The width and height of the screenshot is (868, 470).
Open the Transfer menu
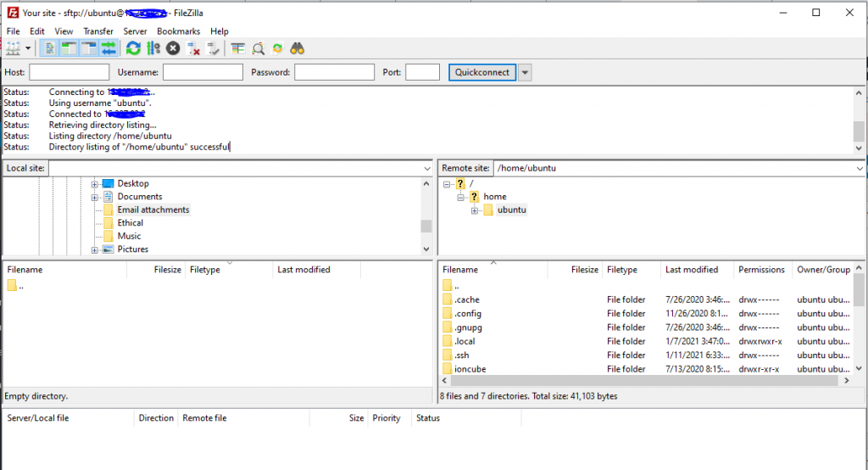(x=98, y=31)
